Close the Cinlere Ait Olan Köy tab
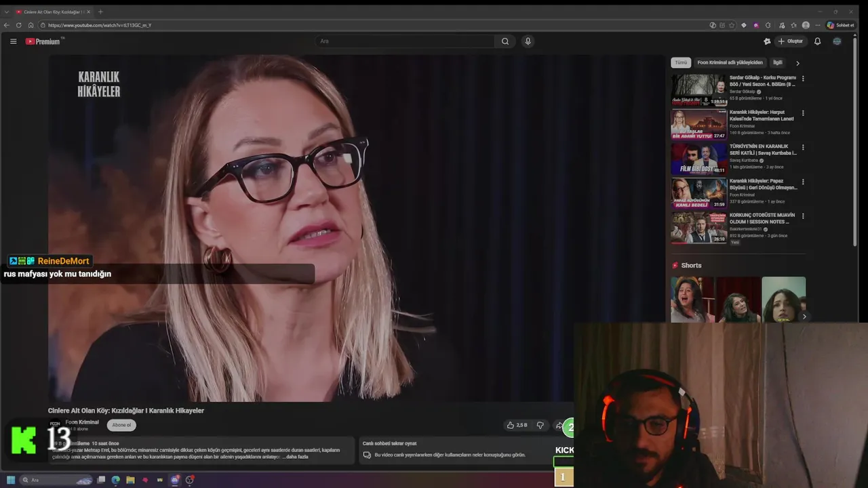Image resolution: width=868 pixels, height=488 pixels. click(89, 12)
